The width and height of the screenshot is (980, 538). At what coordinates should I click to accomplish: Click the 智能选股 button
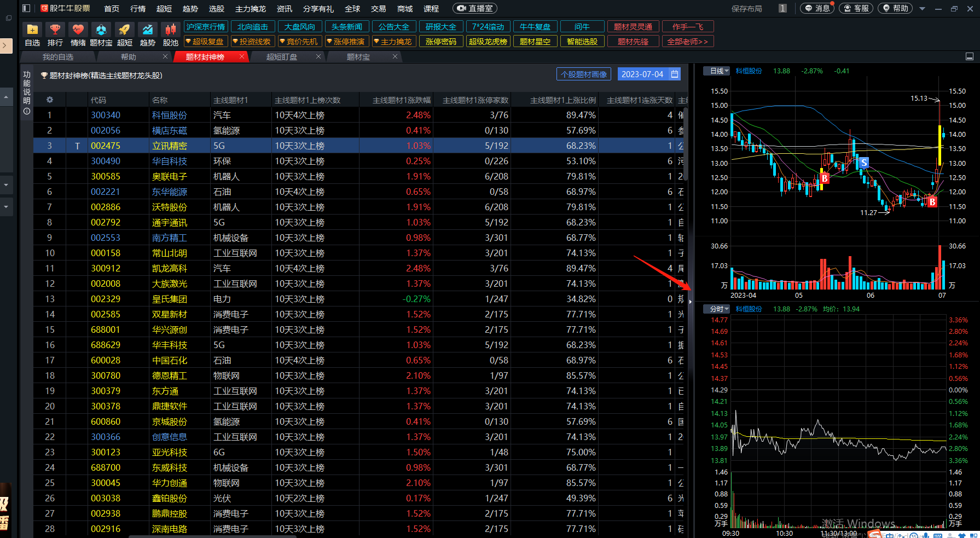(582, 42)
